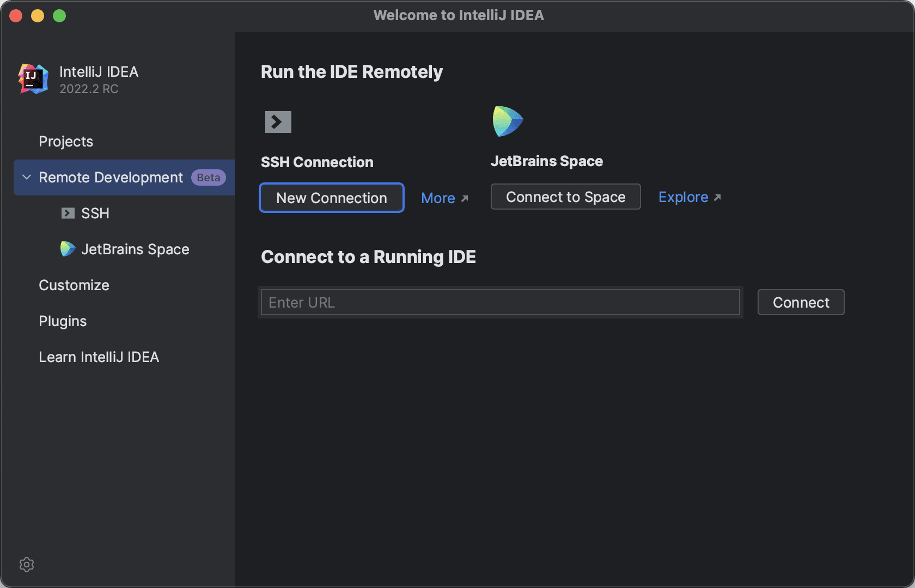Click the large JetBrains Space logo

(x=508, y=121)
